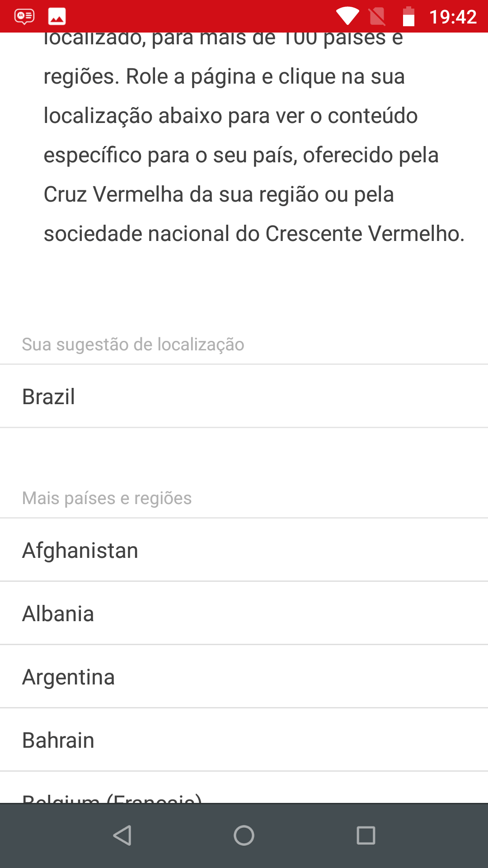Screen dimensions: 488x868
Task: Open recent apps via square icon
Action: coord(366,835)
